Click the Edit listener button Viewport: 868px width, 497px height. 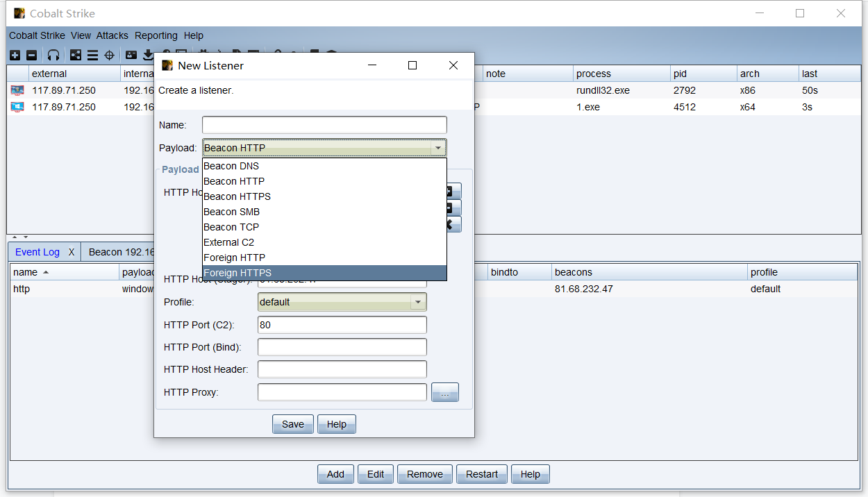coord(376,474)
